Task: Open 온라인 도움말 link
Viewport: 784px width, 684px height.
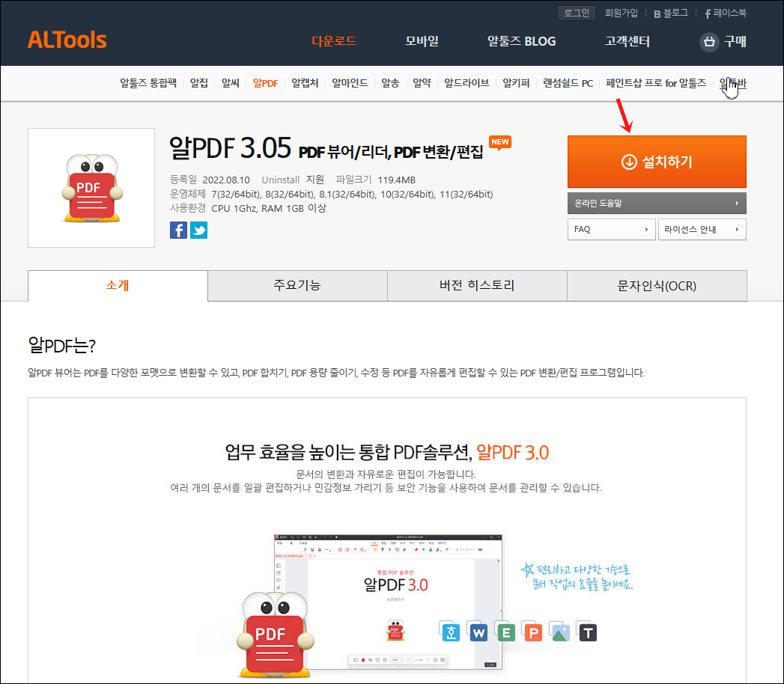Action: pos(657,204)
